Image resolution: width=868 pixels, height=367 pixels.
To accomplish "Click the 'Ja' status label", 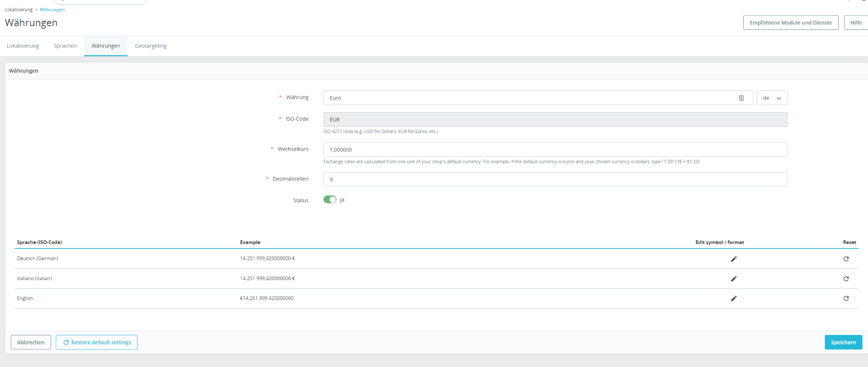I will (x=342, y=200).
